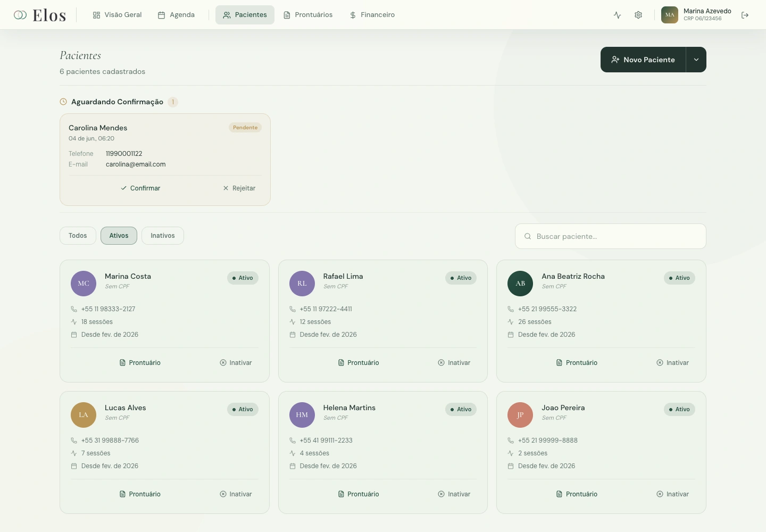Image resolution: width=766 pixels, height=532 pixels.
Task: Click '04 de jun., 06:20' date text
Action: coord(91,138)
